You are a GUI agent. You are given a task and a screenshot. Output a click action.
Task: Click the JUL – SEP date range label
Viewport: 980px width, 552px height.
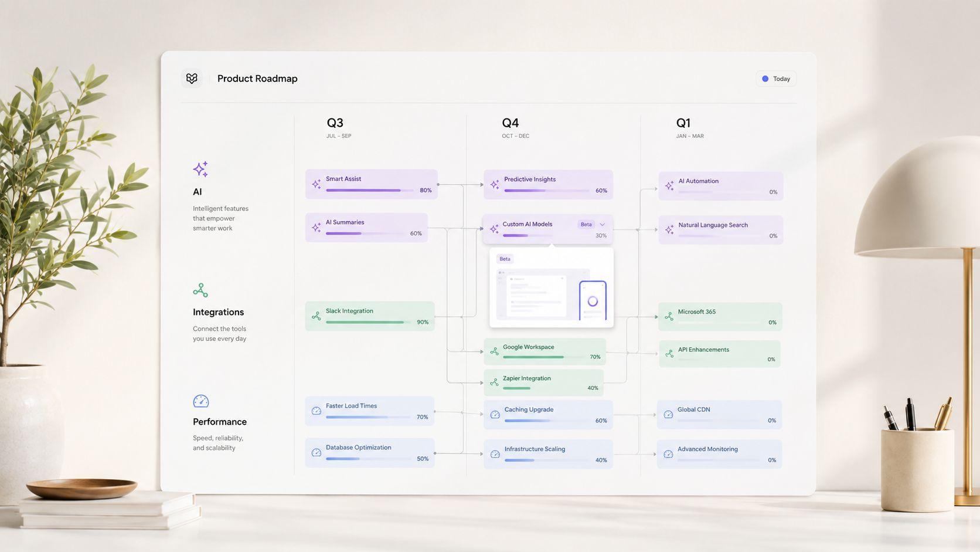339,136
